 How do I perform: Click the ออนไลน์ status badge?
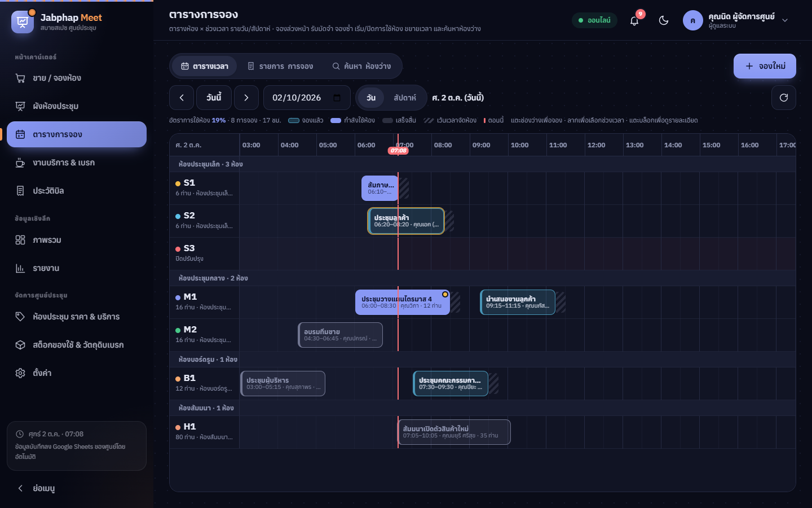[x=594, y=20]
